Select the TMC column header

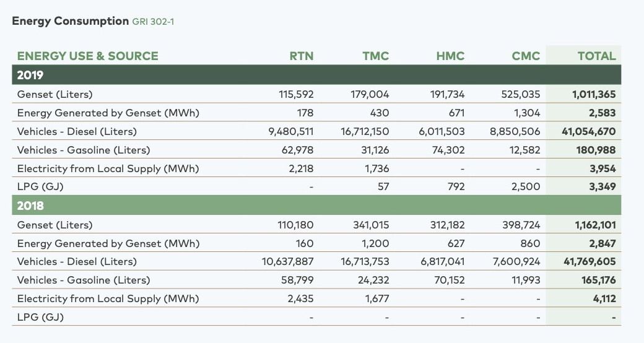point(375,56)
